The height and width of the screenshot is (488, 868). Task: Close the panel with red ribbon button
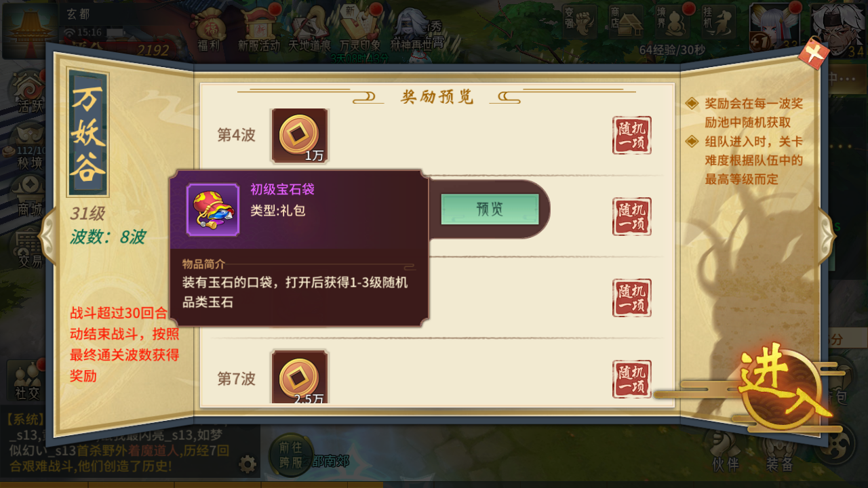click(814, 53)
